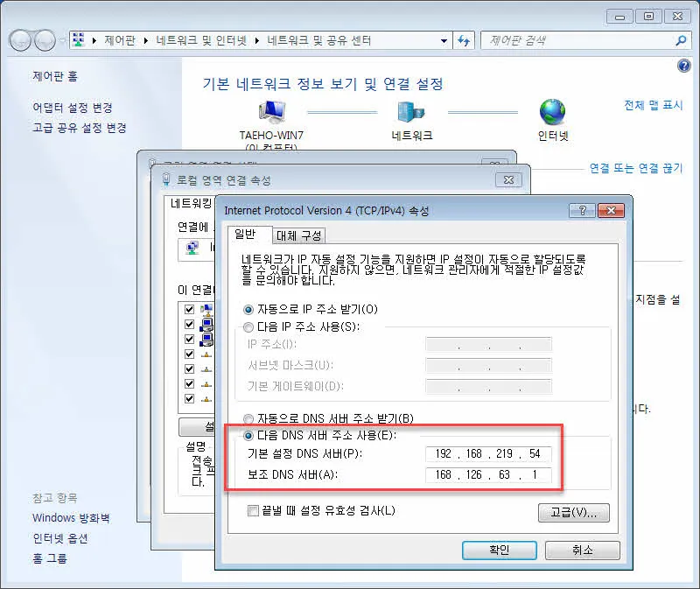Select 자동으로 IP 주소 받기 radio button
This screenshot has width=700, height=589.
tap(249, 312)
